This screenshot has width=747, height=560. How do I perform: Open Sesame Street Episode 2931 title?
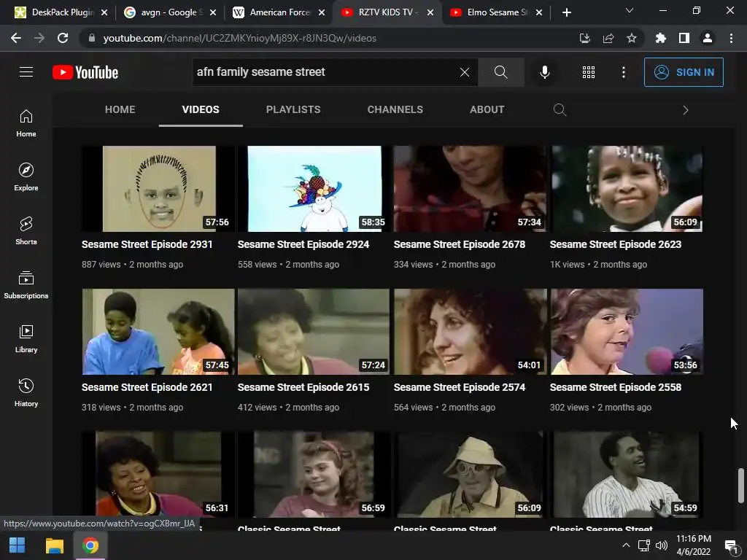click(147, 244)
